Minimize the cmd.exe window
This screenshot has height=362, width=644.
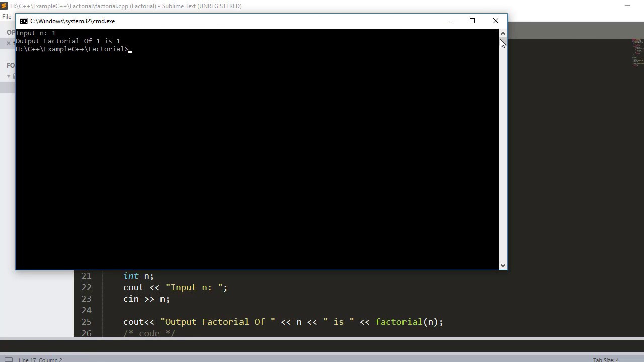pyautogui.click(x=450, y=21)
